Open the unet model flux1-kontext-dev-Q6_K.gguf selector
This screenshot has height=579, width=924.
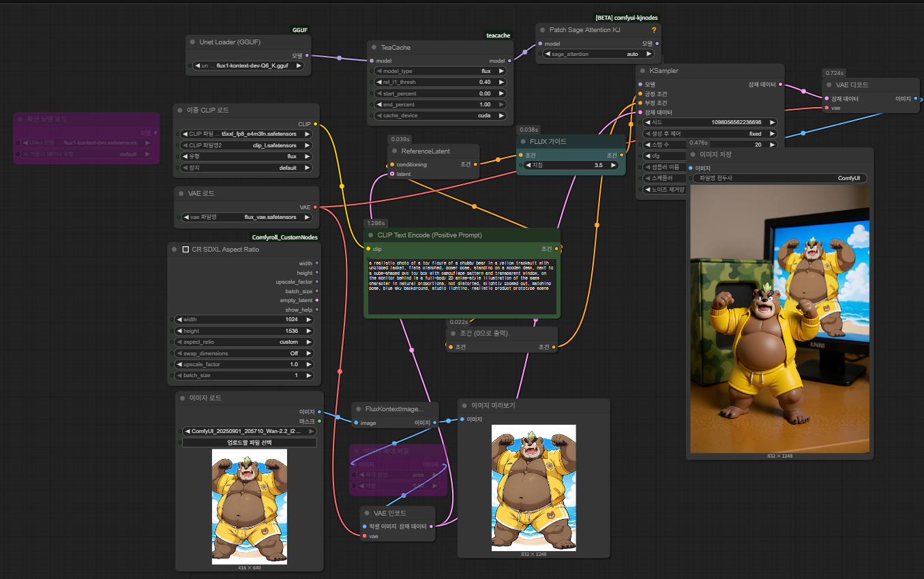249,66
